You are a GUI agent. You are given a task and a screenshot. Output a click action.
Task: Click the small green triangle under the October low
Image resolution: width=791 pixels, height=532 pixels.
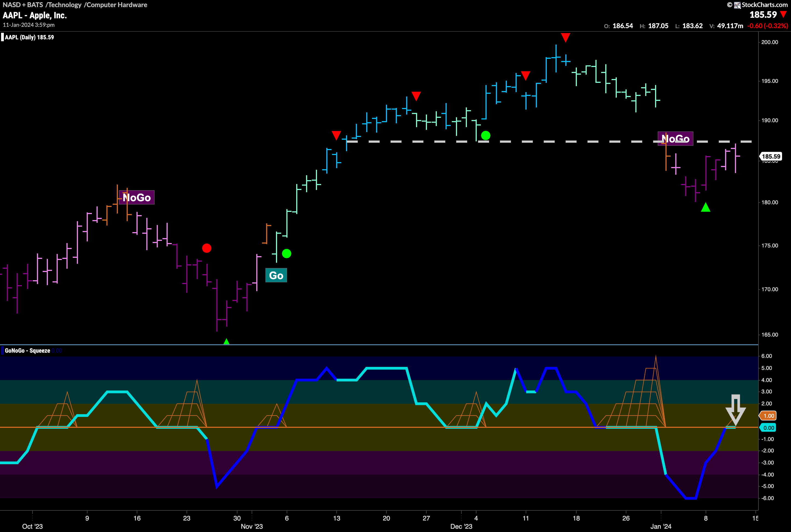(x=226, y=341)
